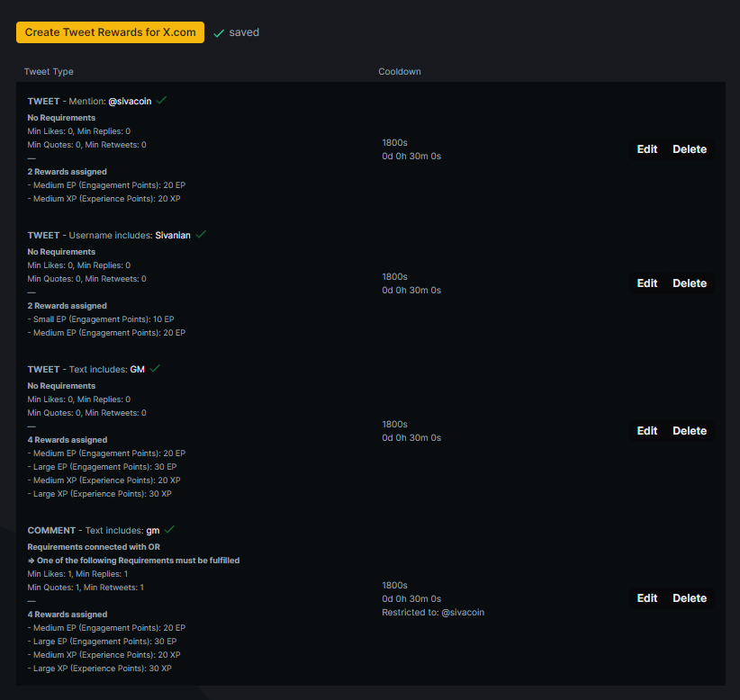Click the green check next to Mention @sivacoin

(x=161, y=101)
